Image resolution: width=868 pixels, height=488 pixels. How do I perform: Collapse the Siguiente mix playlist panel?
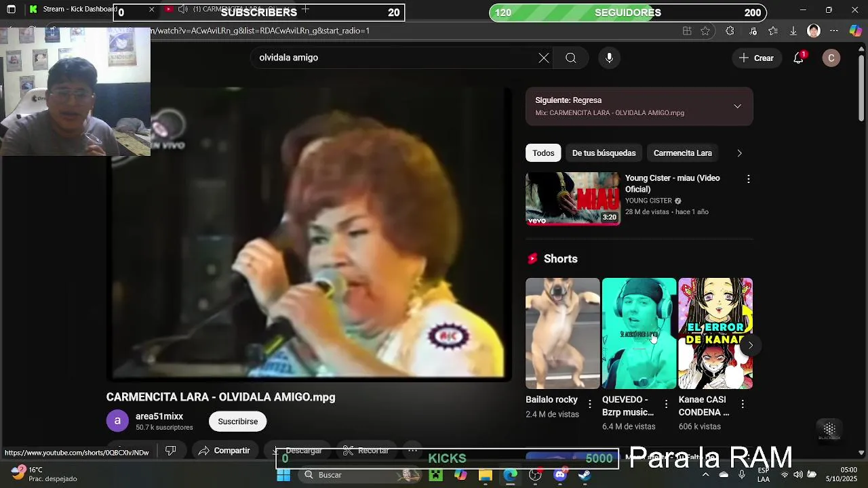(737, 106)
